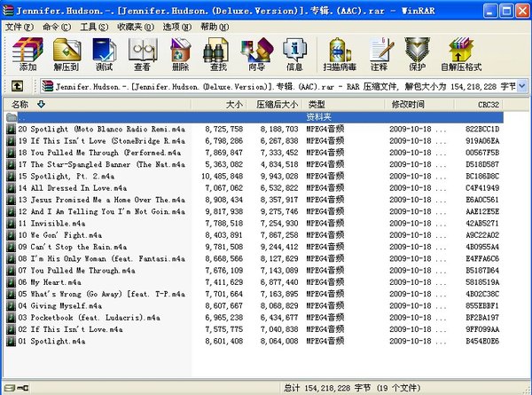
Task: Click the 扫描病毒 (Virus scan) icon
Action: (x=340, y=54)
